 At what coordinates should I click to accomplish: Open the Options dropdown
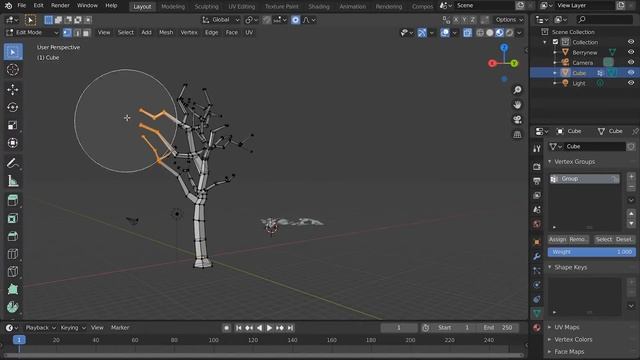509,20
